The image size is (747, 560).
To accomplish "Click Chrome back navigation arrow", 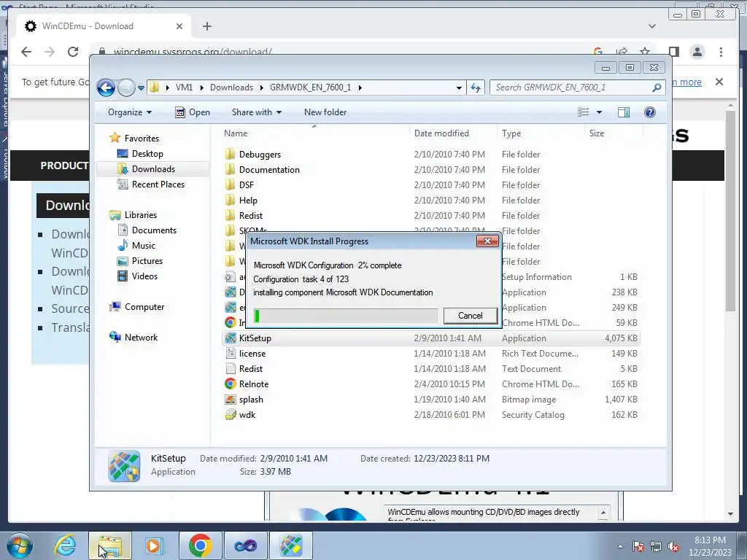I will coord(26,52).
